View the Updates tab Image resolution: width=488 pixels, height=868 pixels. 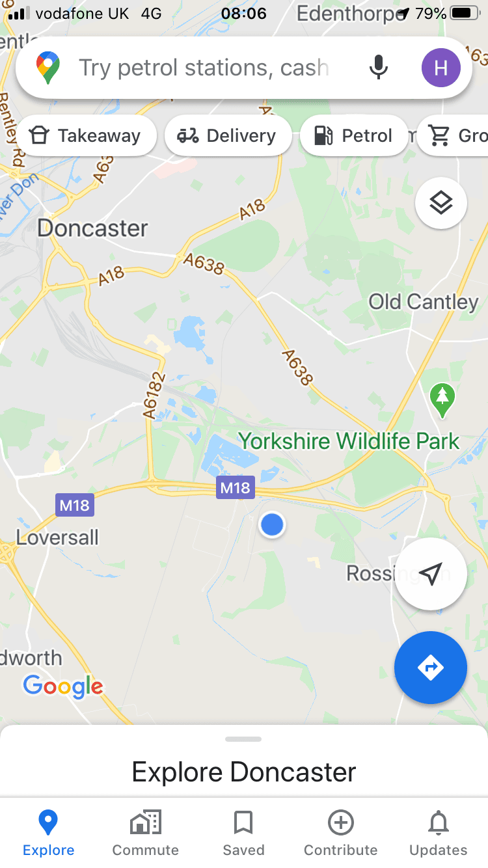[x=439, y=833]
